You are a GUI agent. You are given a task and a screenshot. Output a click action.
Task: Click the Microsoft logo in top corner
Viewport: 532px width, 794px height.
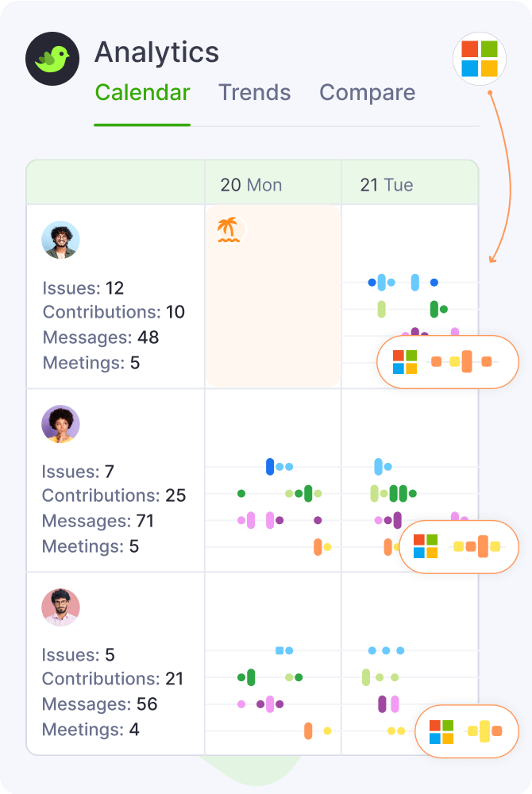480,59
